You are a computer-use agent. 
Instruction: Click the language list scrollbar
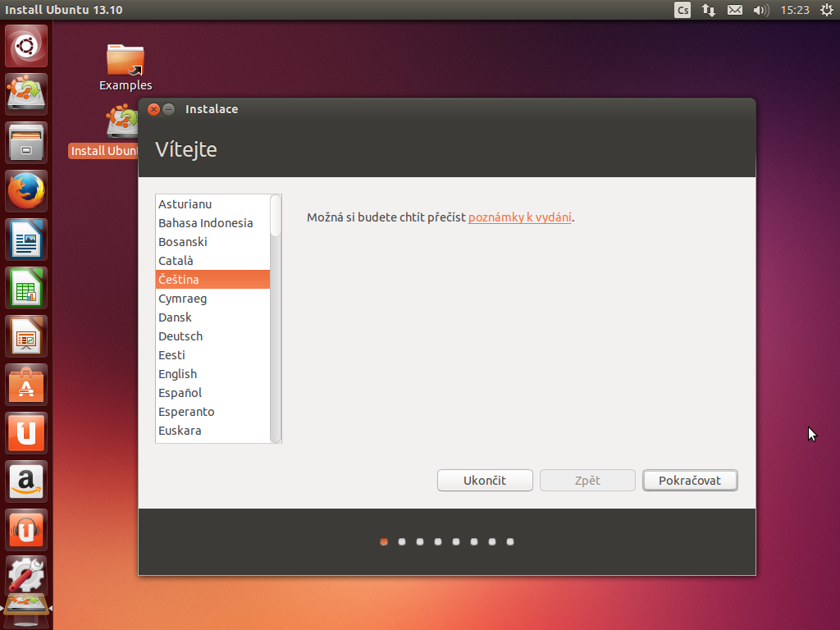[x=276, y=319]
